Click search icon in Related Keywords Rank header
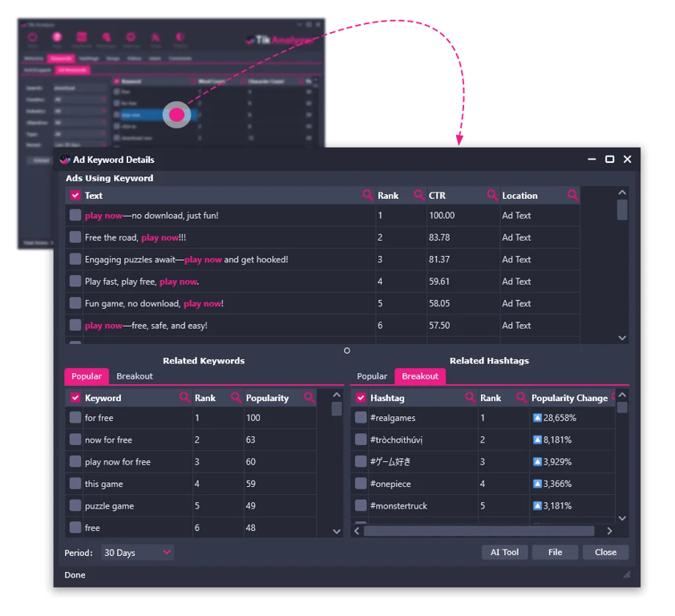Image resolution: width=675 pixels, height=616 pixels. point(236,397)
